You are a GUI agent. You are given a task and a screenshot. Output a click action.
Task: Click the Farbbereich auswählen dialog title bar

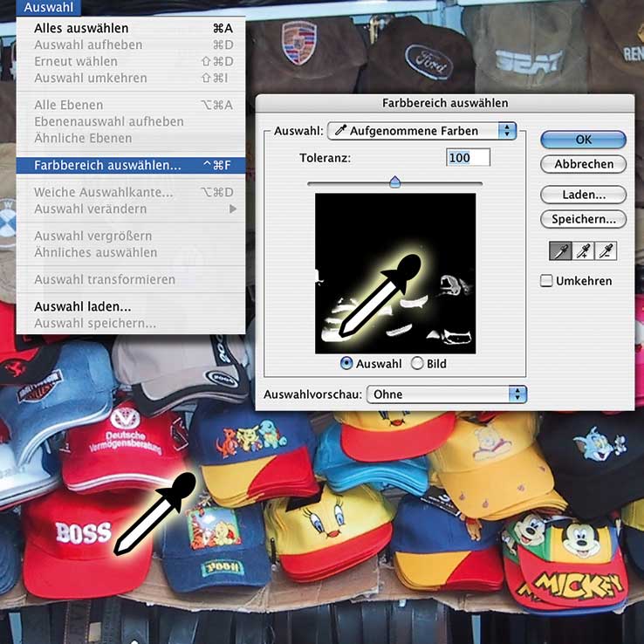click(445, 103)
